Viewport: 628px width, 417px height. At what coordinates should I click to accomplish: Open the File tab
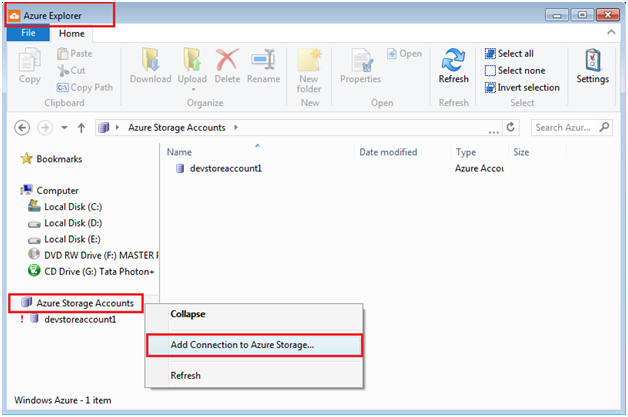pos(28,33)
